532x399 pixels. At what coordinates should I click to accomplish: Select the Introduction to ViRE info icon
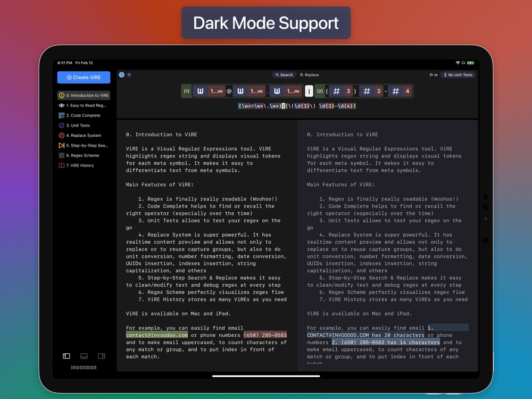[61, 95]
